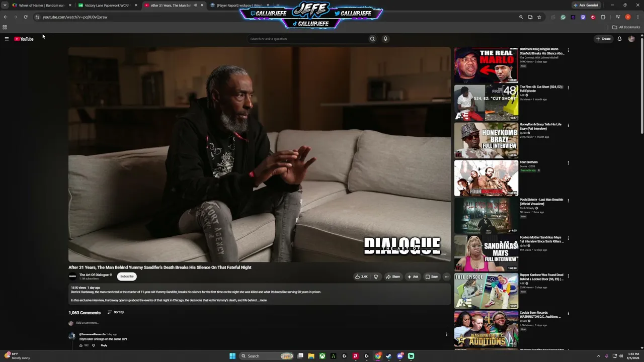Open options menu for The Real Marlo video

coord(568,50)
